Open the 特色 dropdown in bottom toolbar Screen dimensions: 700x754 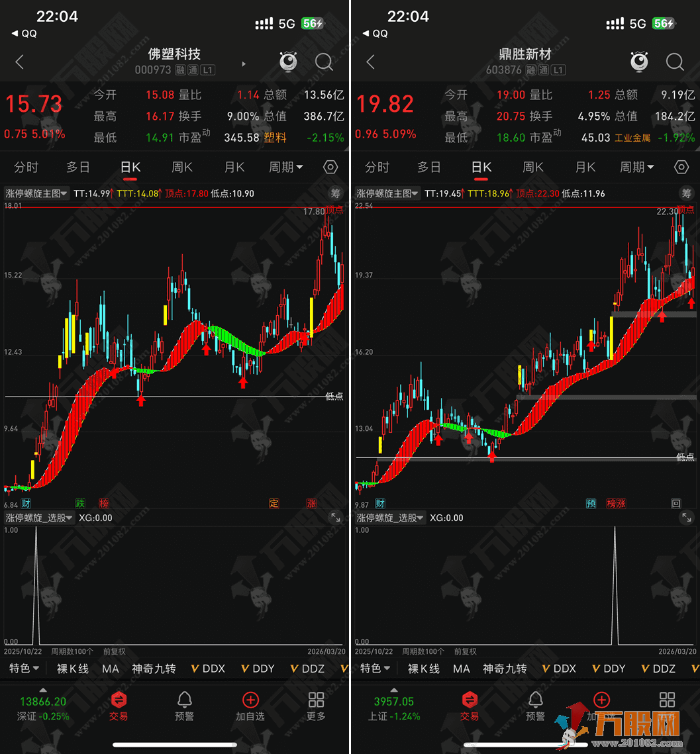tap(23, 669)
